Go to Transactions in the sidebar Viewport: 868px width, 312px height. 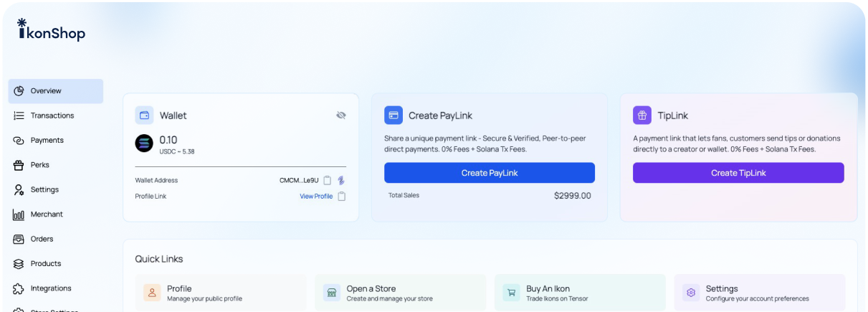coord(56,115)
